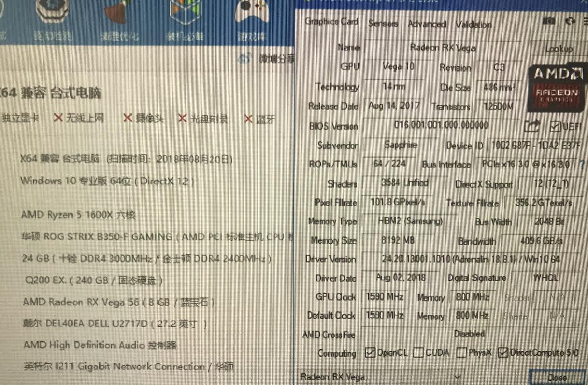This screenshot has height=385, width=588.
Task: Click red X beside 蓝牙
Action: click(248, 119)
